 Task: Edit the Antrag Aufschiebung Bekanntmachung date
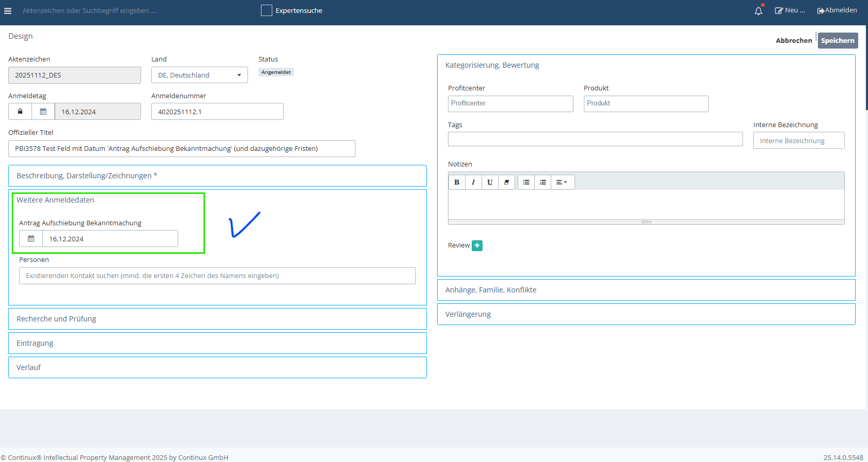pyautogui.click(x=110, y=239)
